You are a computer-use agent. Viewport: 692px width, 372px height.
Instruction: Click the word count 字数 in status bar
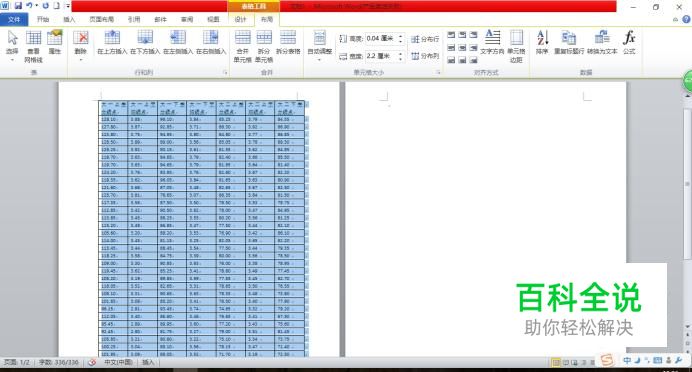[x=58, y=362]
